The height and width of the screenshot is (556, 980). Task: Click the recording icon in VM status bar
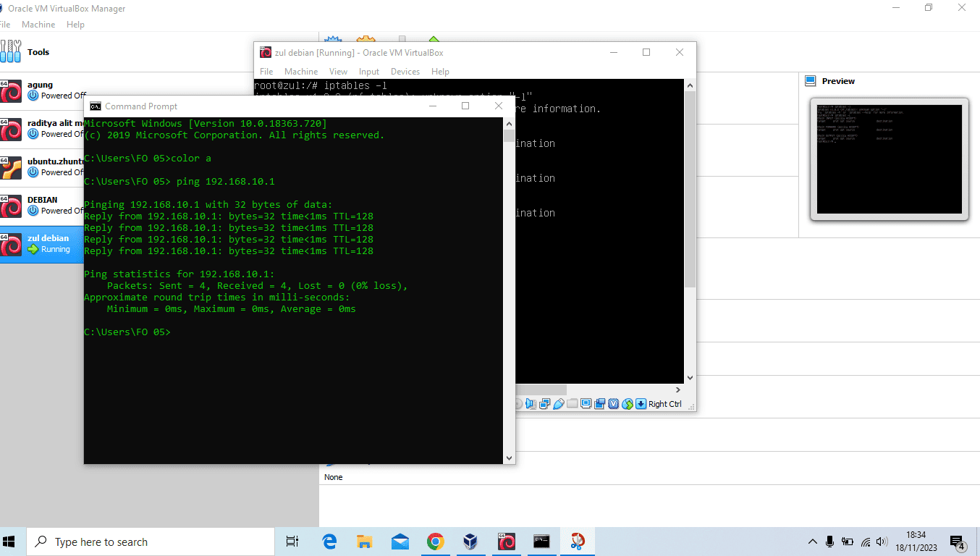click(x=599, y=404)
